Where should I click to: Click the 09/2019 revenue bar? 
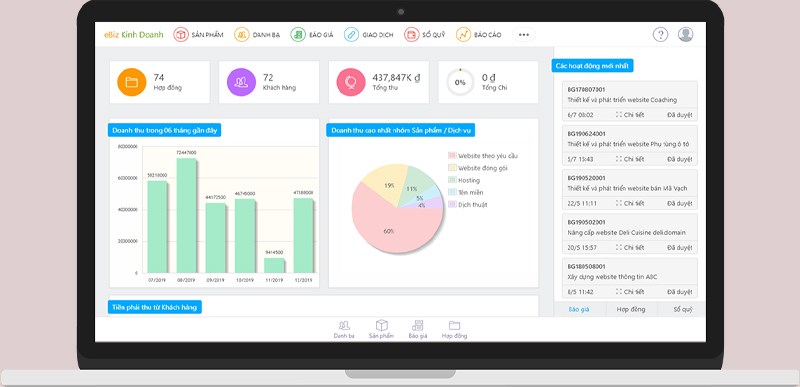pyautogui.click(x=215, y=238)
